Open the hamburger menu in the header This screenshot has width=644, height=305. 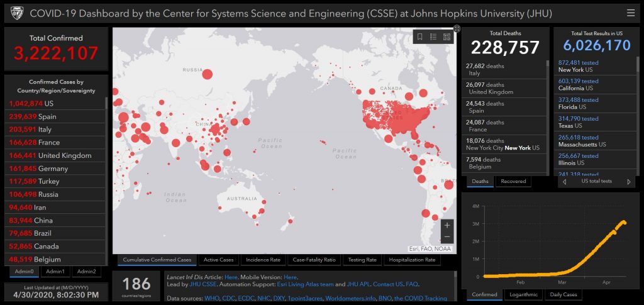pos(630,13)
